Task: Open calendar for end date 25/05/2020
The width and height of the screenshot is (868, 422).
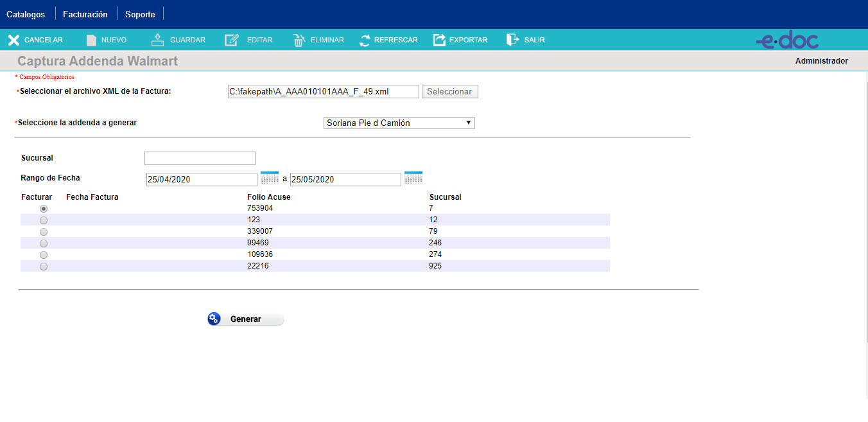Action: tap(413, 178)
